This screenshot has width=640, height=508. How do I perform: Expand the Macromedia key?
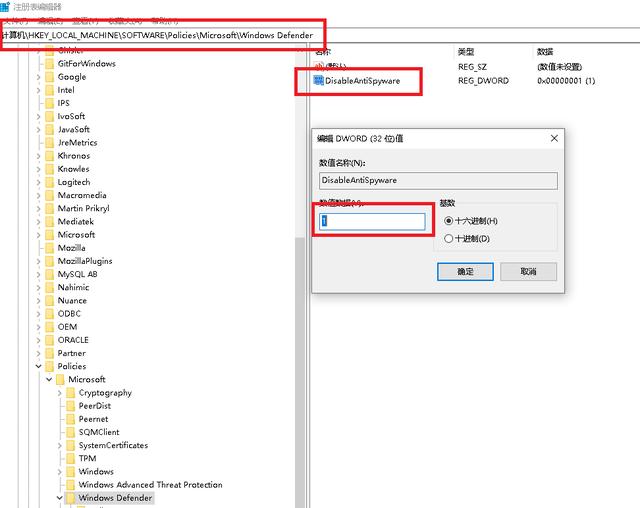(38, 195)
